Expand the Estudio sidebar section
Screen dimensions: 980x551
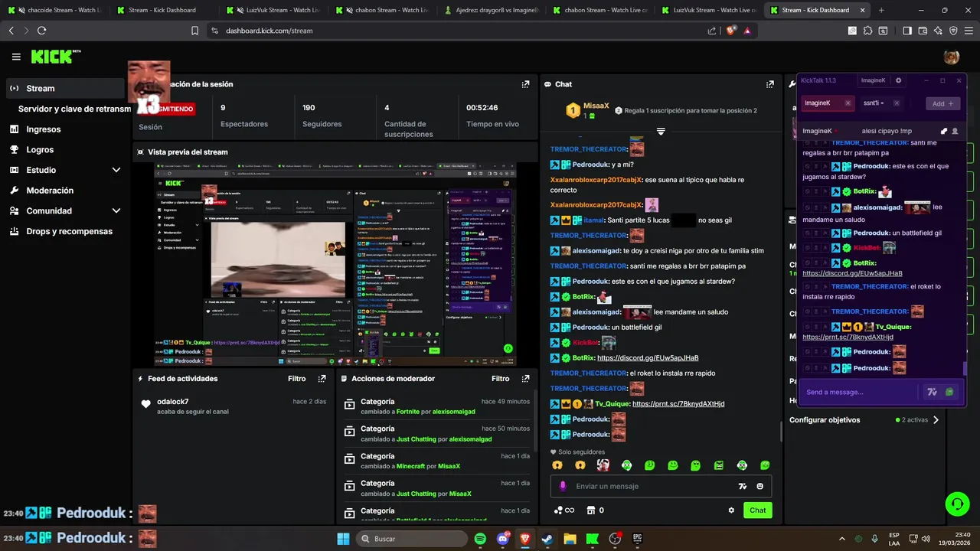tap(116, 170)
